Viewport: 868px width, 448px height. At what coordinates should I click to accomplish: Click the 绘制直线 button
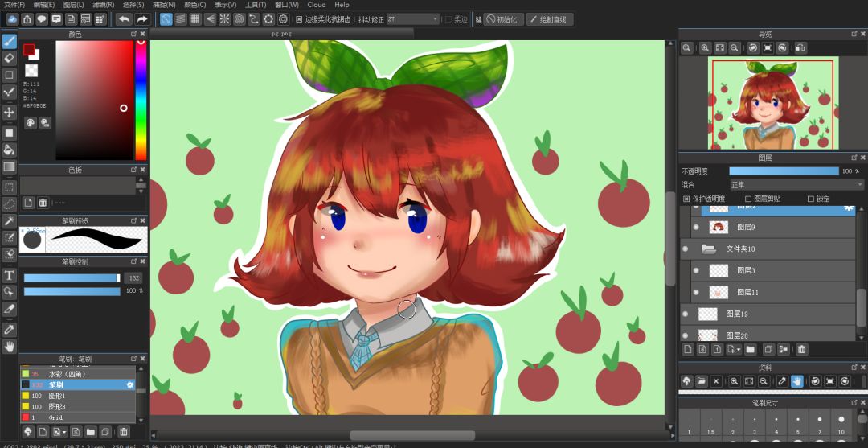tap(549, 19)
